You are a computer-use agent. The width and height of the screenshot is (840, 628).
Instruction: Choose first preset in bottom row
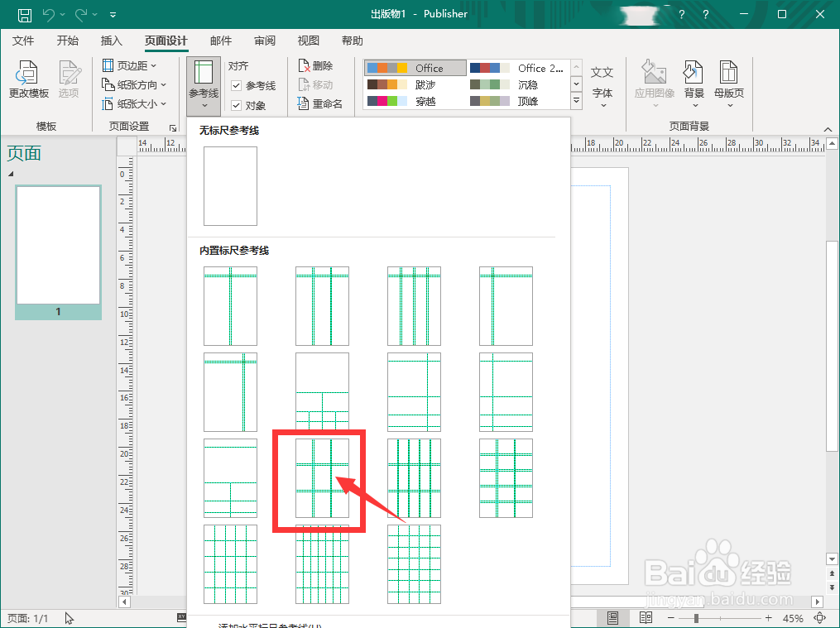[230, 563]
